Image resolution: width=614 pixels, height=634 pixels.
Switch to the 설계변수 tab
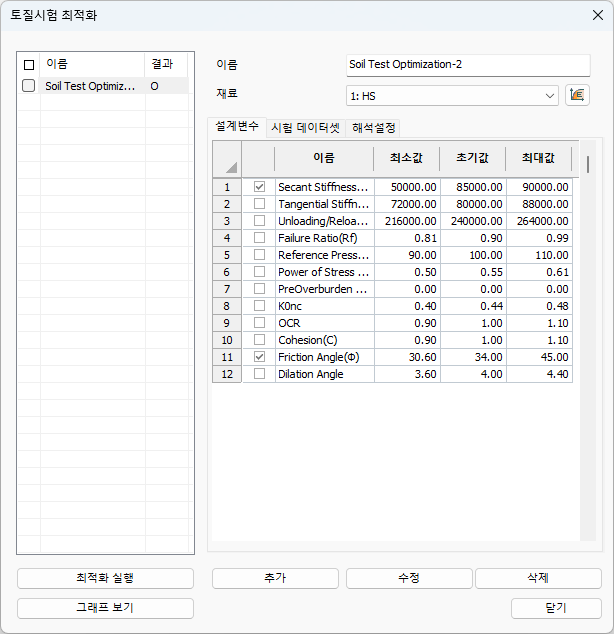237,127
